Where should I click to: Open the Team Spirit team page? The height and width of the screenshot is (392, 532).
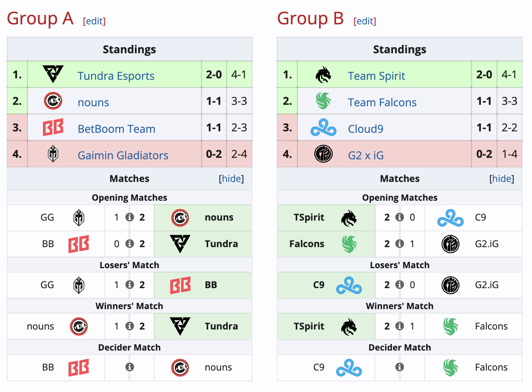(x=376, y=76)
